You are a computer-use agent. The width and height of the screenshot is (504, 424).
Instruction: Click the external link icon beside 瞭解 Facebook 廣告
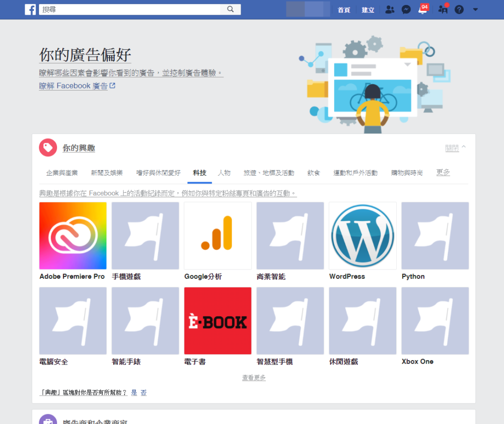[112, 86]
